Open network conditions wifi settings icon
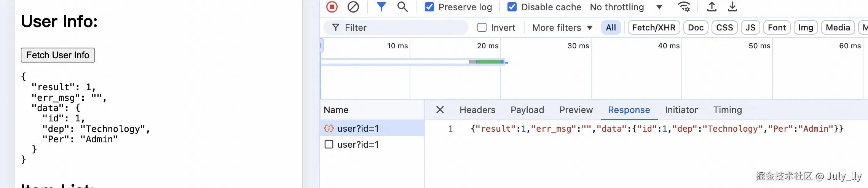This screenshot has height=188, width=868. tap(684, 7)
